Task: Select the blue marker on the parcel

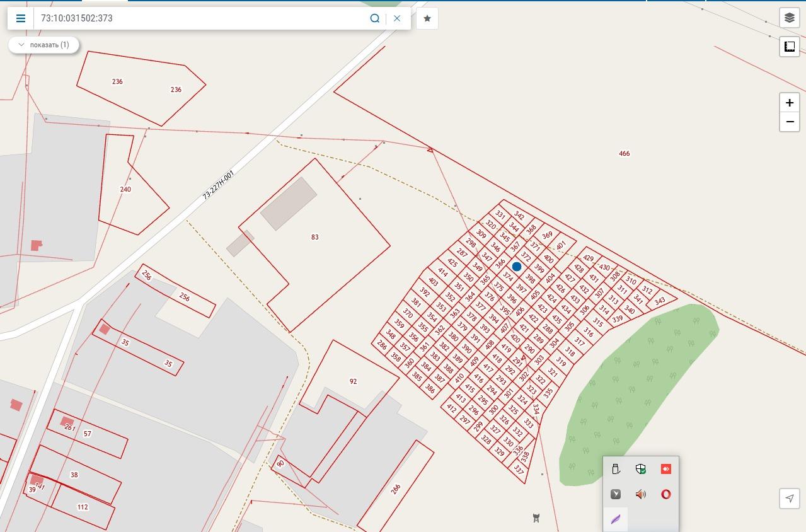Action: [517, 267]
